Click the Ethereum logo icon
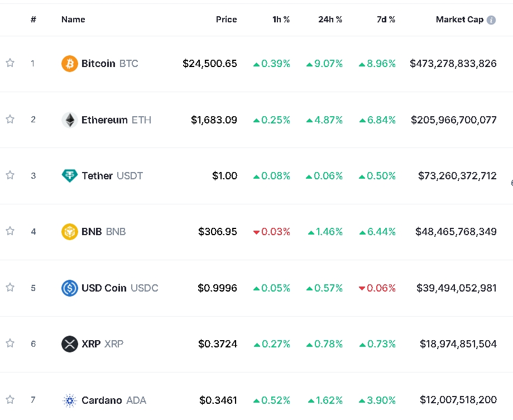Viewport: 513px width, 420px height. pyautogui.click(x=70, y=120)
